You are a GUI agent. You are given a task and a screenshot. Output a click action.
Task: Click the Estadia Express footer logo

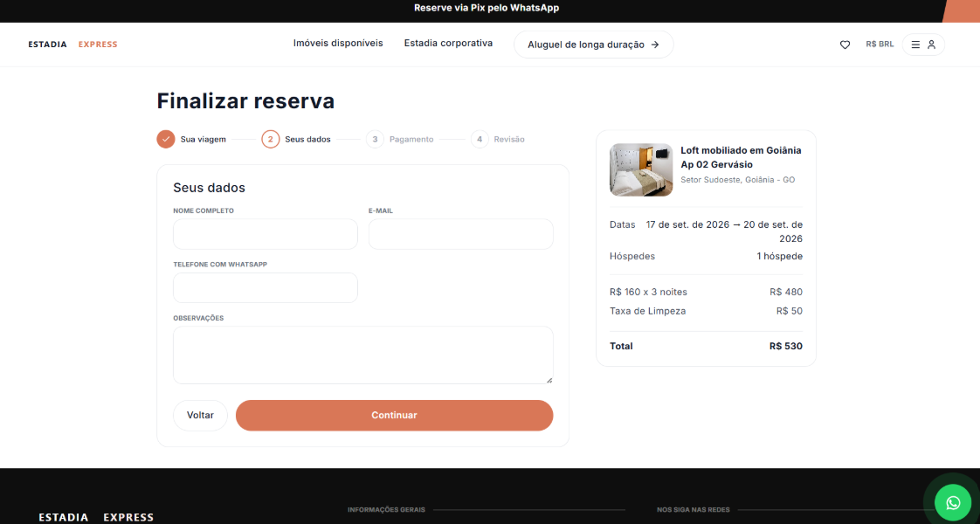pos(96,517)
